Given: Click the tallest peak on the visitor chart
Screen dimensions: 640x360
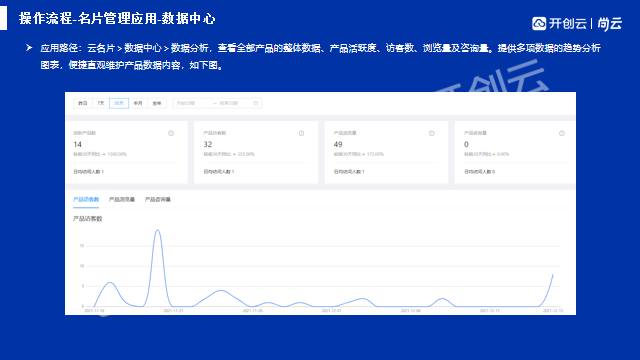Looking at the screenshot, I should [158, 230].
